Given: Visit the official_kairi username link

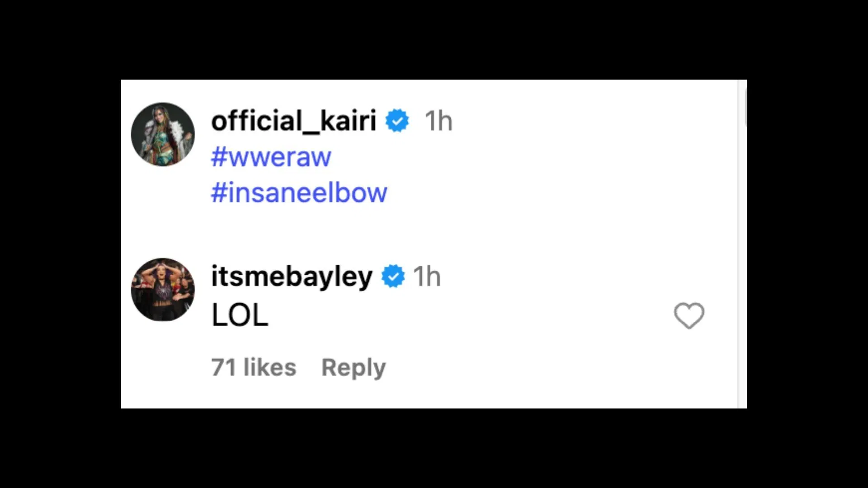Looking at the screenshot, I should tap(293, 121).
